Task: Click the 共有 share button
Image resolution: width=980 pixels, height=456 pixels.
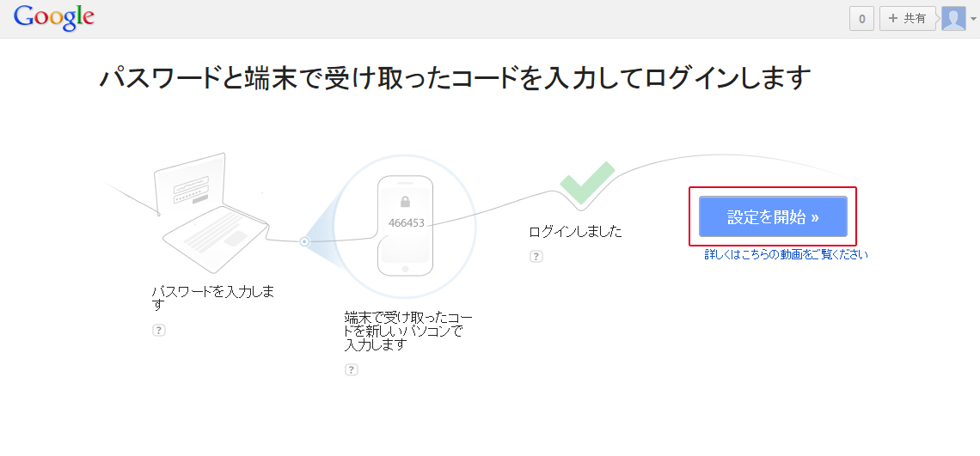Action: tap(908, 19)
